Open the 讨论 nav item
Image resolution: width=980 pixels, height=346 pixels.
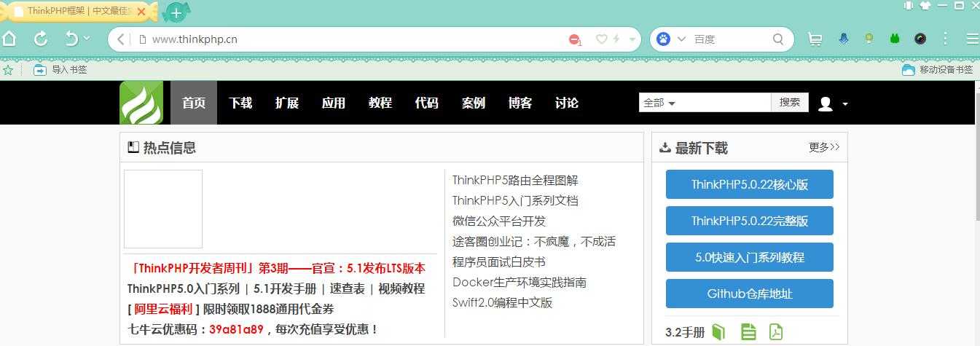567,103
